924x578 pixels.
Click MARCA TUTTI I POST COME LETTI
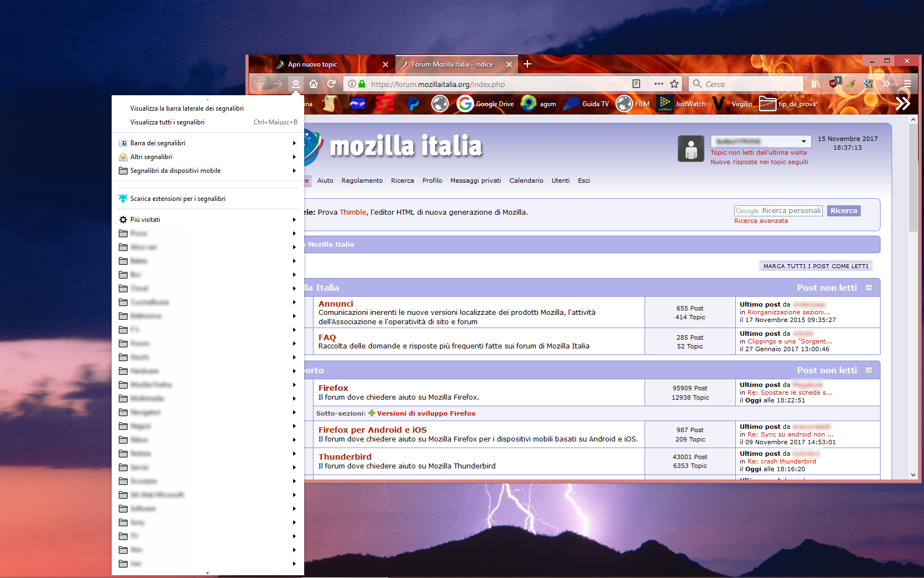click(x=816, y=266)
